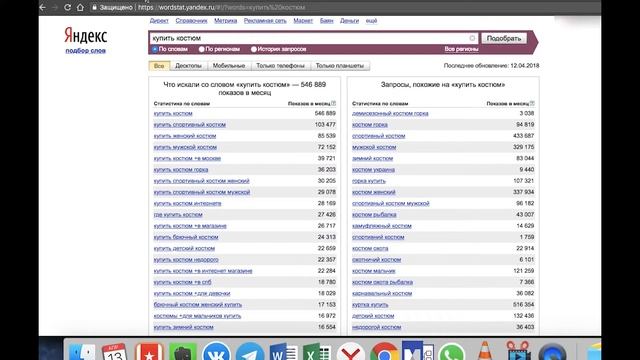Open Microsoft Excel from the dock
Image resolution: width=640 pixels, height=360 pixels.
click(x=317, y=352)
